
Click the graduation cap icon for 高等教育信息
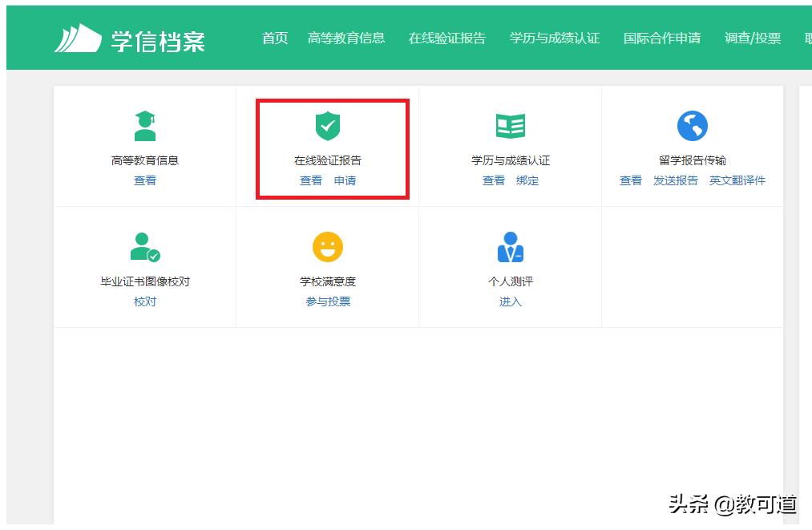pyautogui.click(x=145, y=126)
